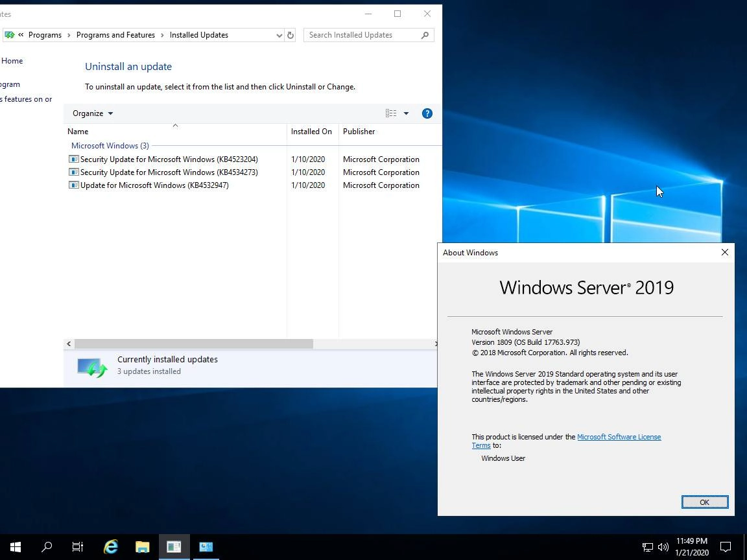The height and width of the screenshot is (560, 747).
Task: Click the Programs and Features breadcrumb
Action: pyautogui.click(x=116, y=35)
